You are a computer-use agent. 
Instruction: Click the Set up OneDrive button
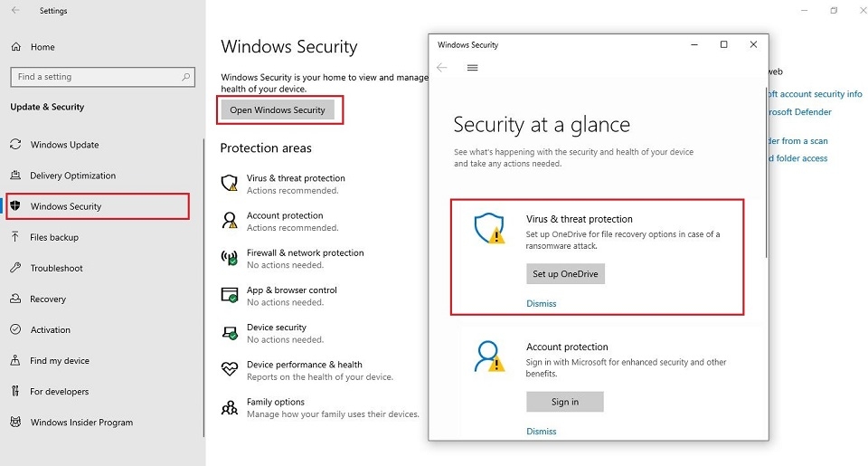pyautogui.click(x=565, y=274)
